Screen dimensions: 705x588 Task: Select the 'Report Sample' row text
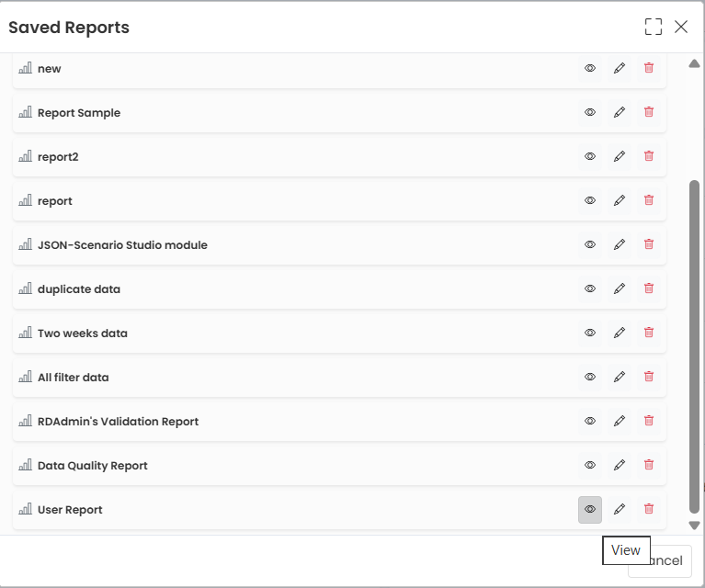tap(79, 113)
